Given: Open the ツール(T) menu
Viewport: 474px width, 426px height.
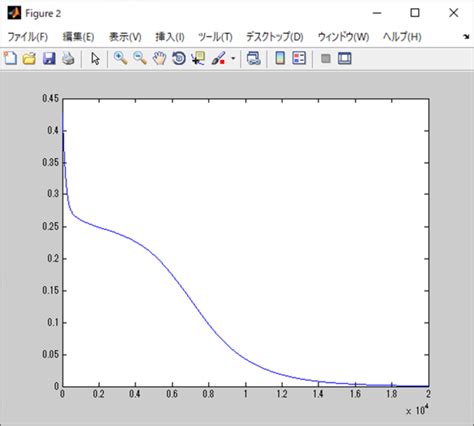Looking at the screenshot, I should (215, 37).
